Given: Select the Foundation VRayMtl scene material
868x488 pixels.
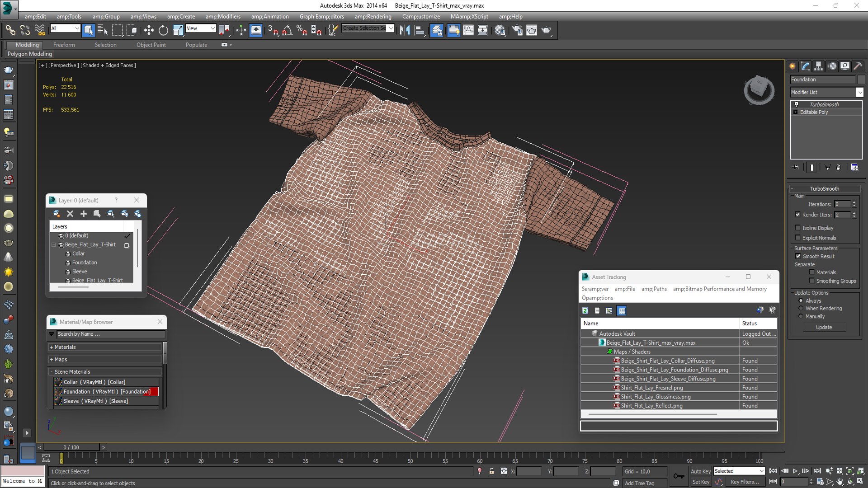Looking at the screenshot, I should [107, 392].
